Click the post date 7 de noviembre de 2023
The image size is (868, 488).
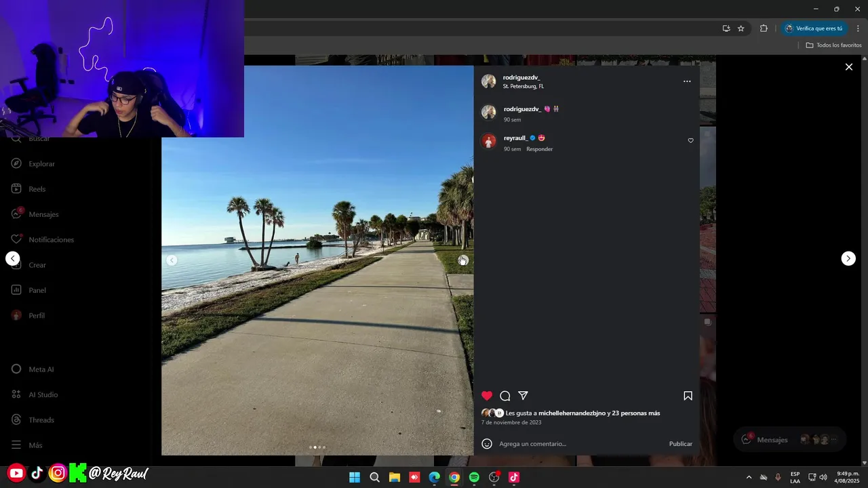click(x=511, y=422)
